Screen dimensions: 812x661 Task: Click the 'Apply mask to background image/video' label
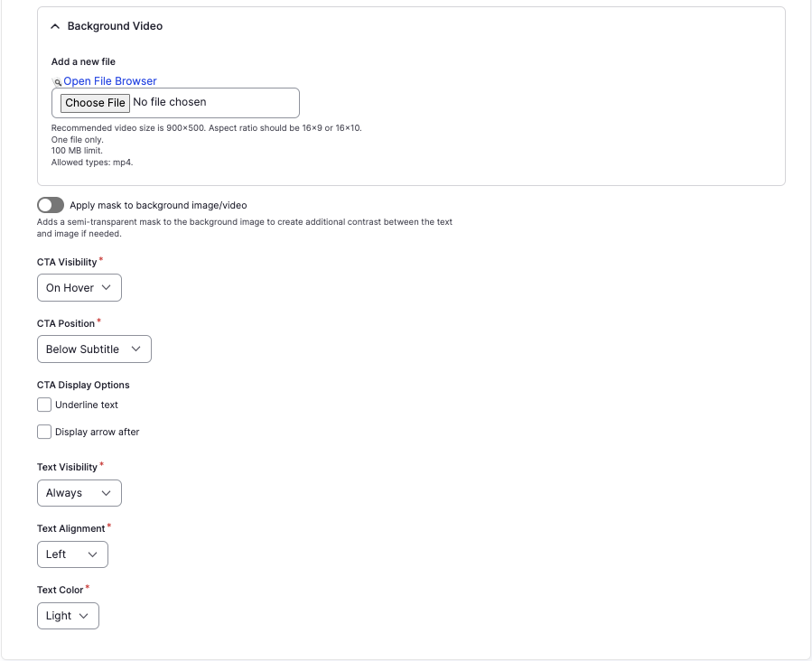158,205
